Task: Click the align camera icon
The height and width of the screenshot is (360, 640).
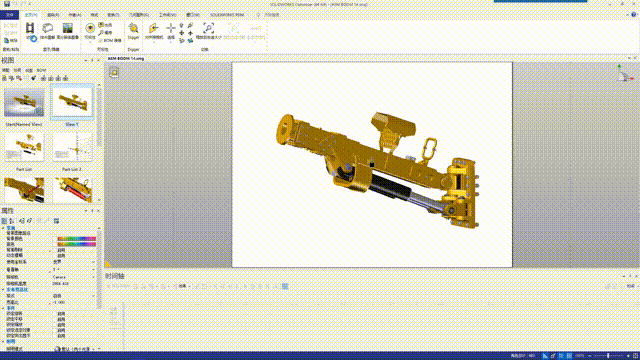Action: (x=153, y=28)
